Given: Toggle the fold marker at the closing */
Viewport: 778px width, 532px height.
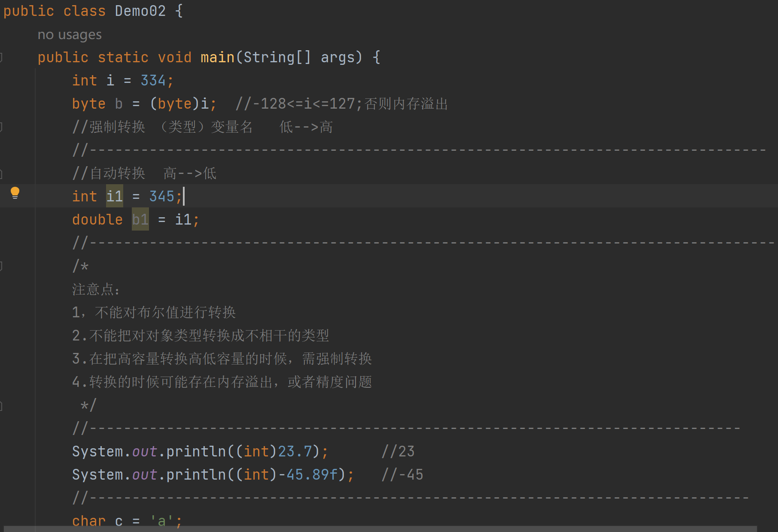Looking at the screenshot, I should click(1, 405).
